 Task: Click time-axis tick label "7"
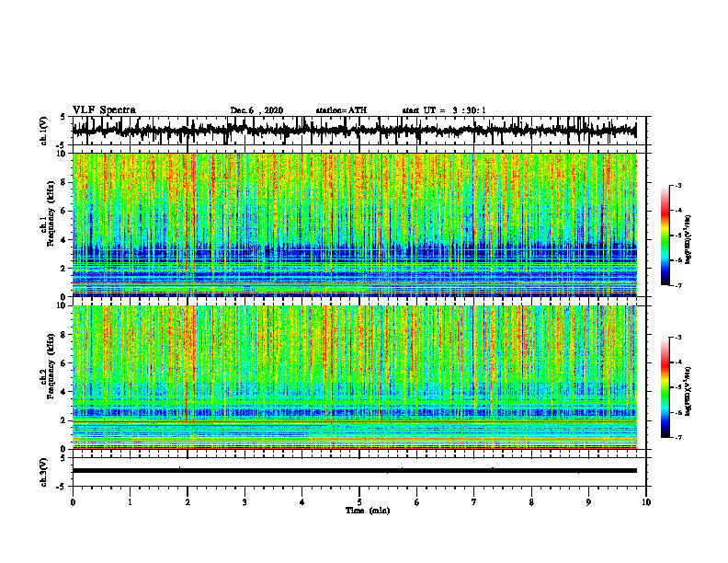click(474, 502)
